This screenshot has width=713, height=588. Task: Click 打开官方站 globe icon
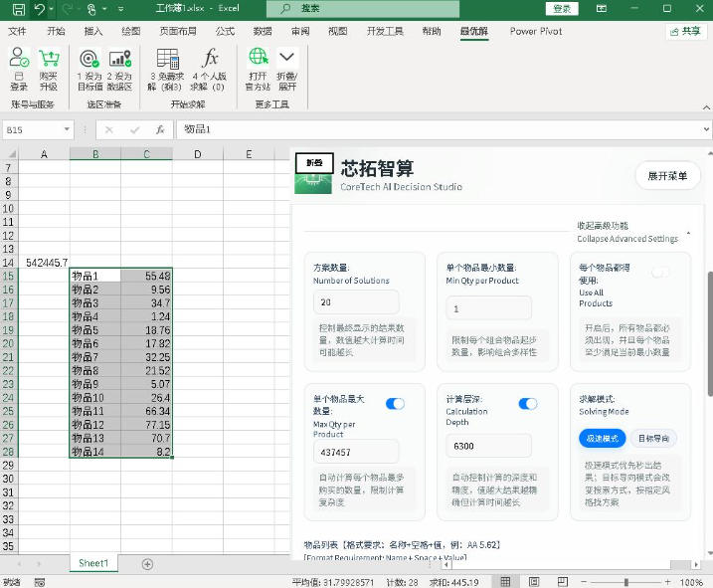258,58
